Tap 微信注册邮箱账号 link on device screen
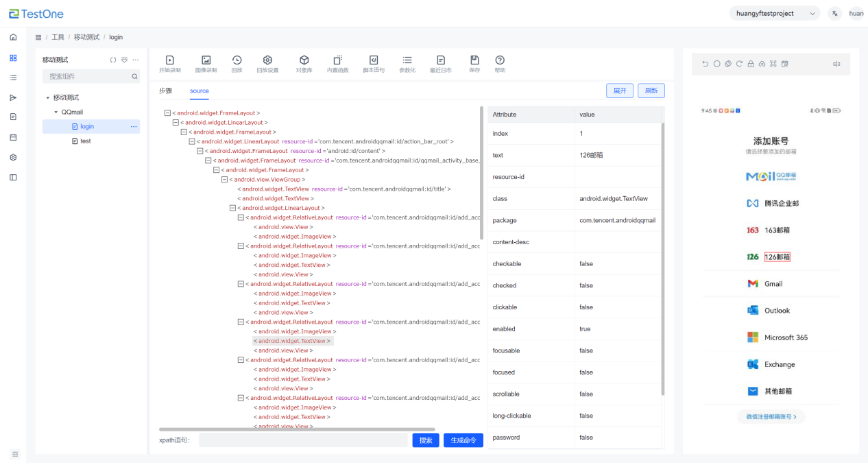Viewport: 868px width, 463px height. [771, 416]
